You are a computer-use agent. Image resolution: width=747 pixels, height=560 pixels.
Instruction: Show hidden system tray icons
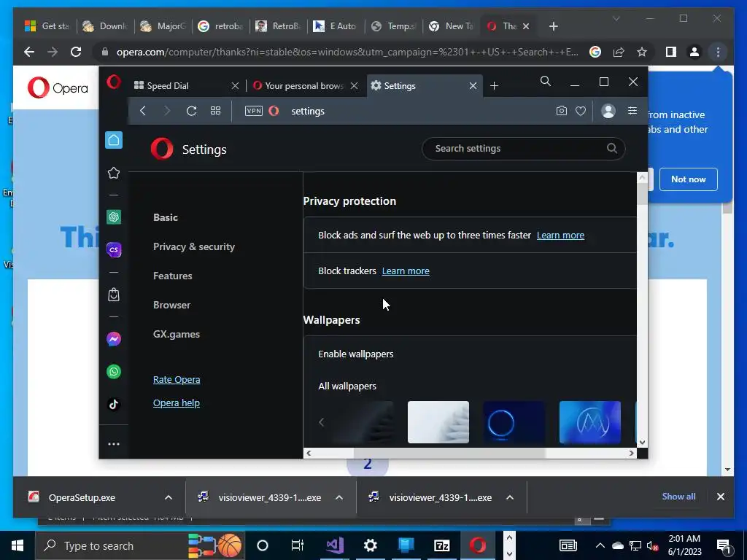click(600, 545)
